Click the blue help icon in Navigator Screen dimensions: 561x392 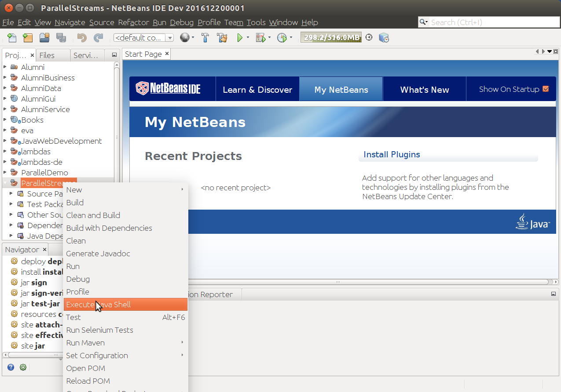pyautogui.click(x=11, y=367)
